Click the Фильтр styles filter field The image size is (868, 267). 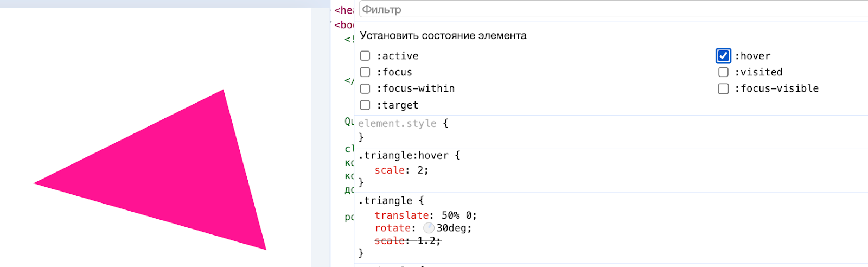coord(597,10)
